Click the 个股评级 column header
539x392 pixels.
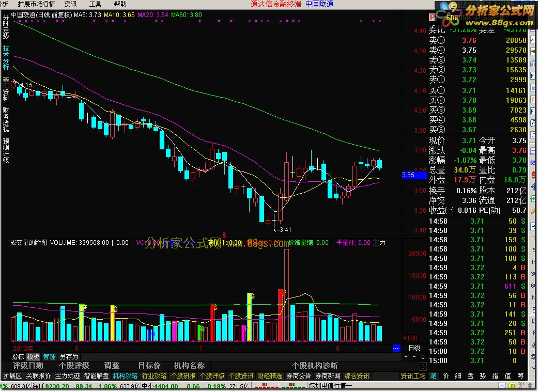(74, 366)
